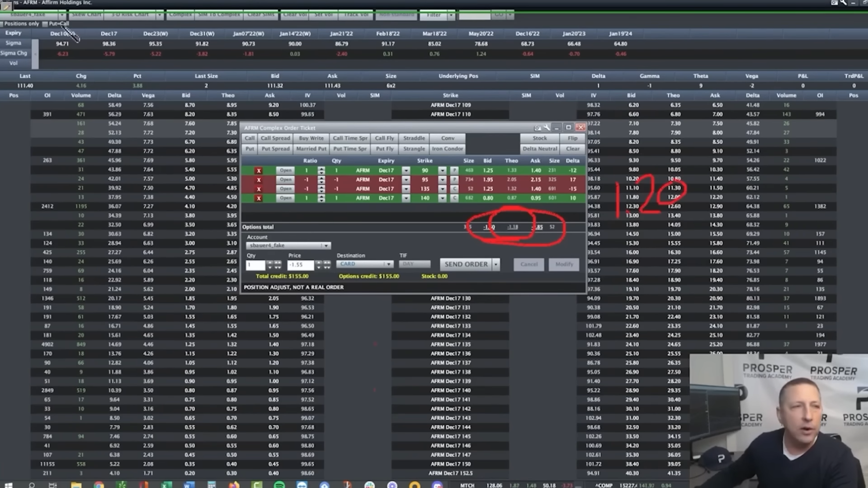Toggle the Put=Call checkbox
This screenshot has width=868, height=488.
(45, 24)
